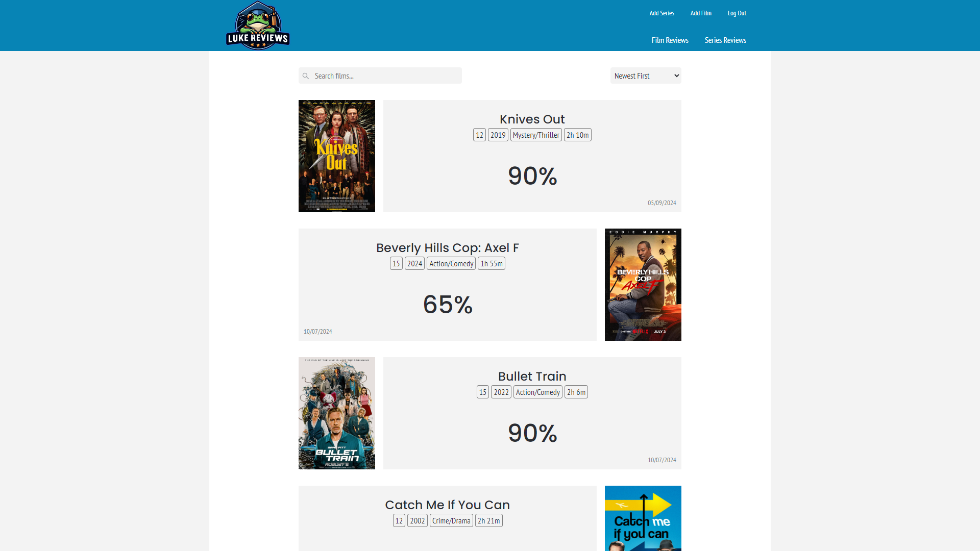
Task: Click the 2h 10m duration tag on Knives Out
Action: [577, 135]
